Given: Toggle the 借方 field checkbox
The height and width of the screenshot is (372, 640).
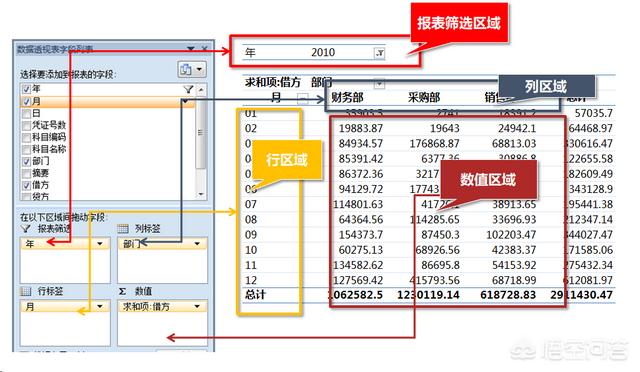Looking at the screenshot, I should (27, 185).
